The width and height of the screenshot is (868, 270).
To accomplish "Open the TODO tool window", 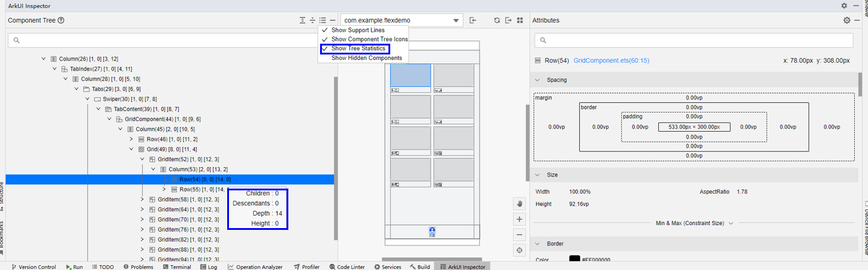I will (103, 267).
